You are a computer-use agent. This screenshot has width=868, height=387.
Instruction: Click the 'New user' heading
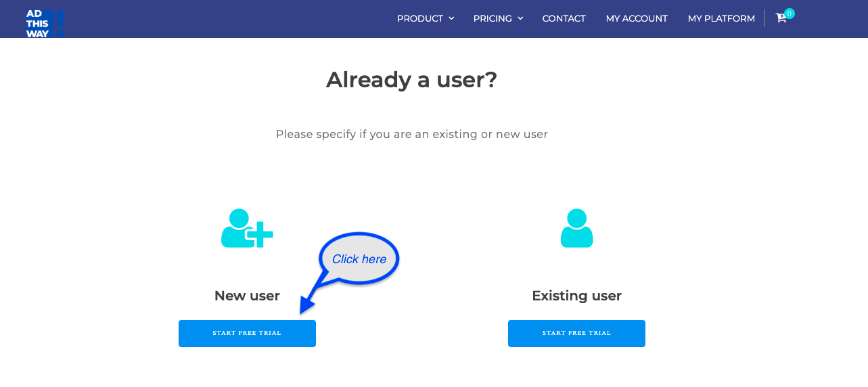pos(247,296)
